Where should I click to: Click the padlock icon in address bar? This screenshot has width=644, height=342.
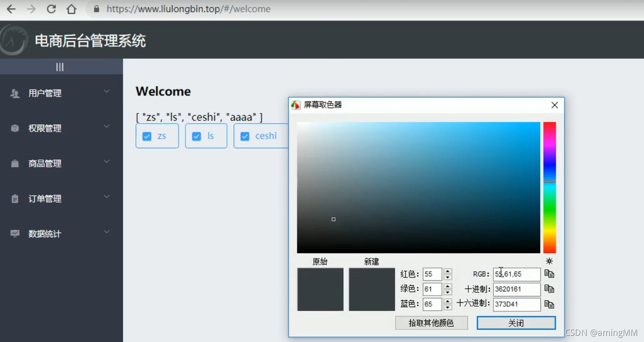(96, 9)
